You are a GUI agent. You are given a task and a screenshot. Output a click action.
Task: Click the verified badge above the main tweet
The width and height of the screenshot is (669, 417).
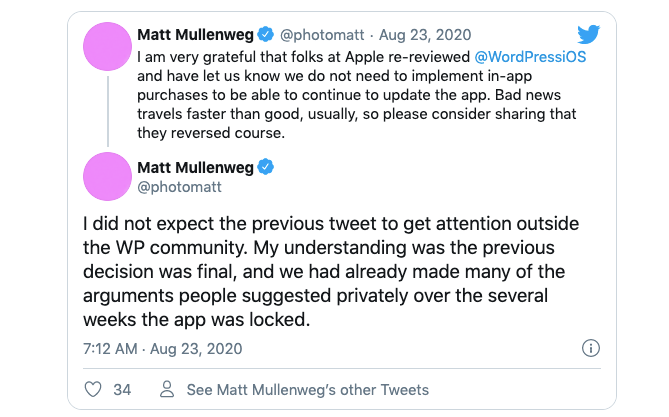point(268,167)
